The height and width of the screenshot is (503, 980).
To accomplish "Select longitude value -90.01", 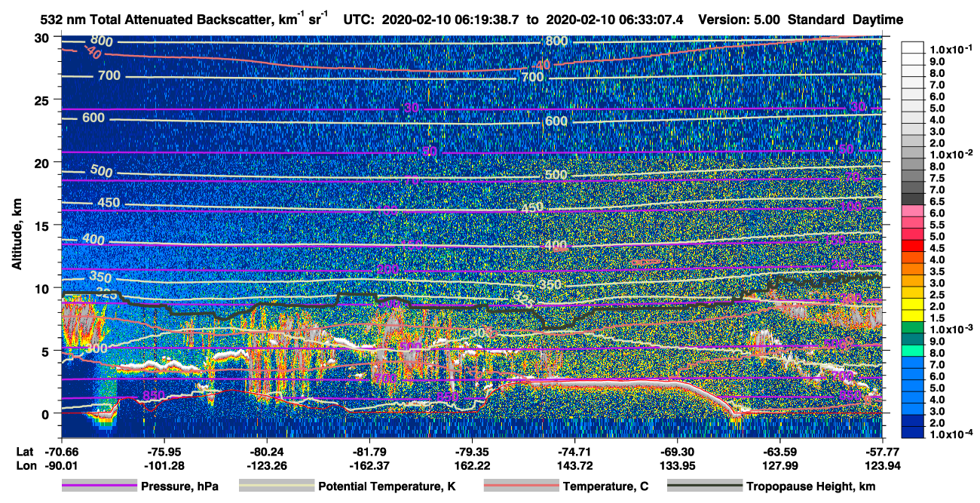I will point(61,466).
